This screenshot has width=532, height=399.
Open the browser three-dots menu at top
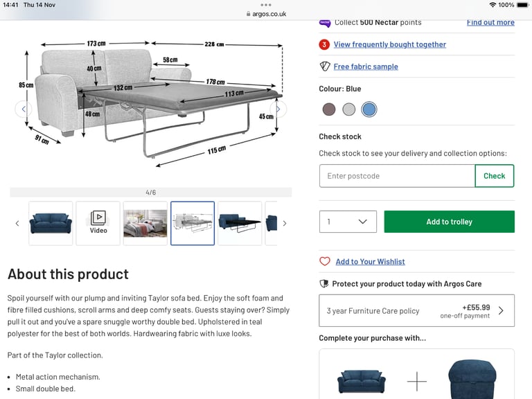tap(266, 5)
